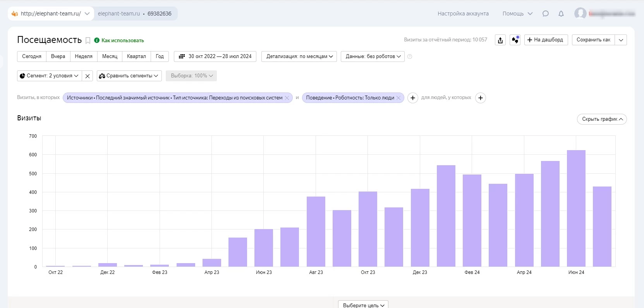Viewport: 644px width, 308px height.
Task: Expand the Детализация по месяцам dropdown
Action: pos(299,56)
